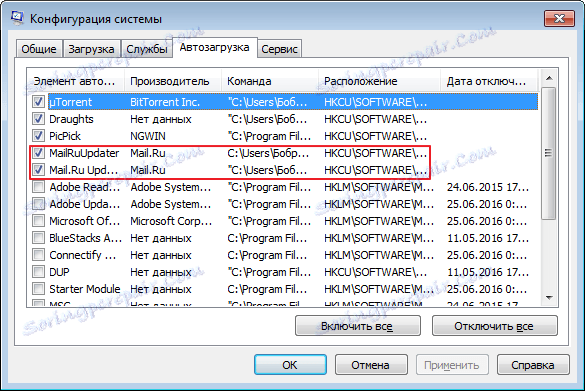Select the µTorrent row name
The width and height of the screenshot is (585, 391).
71,102
